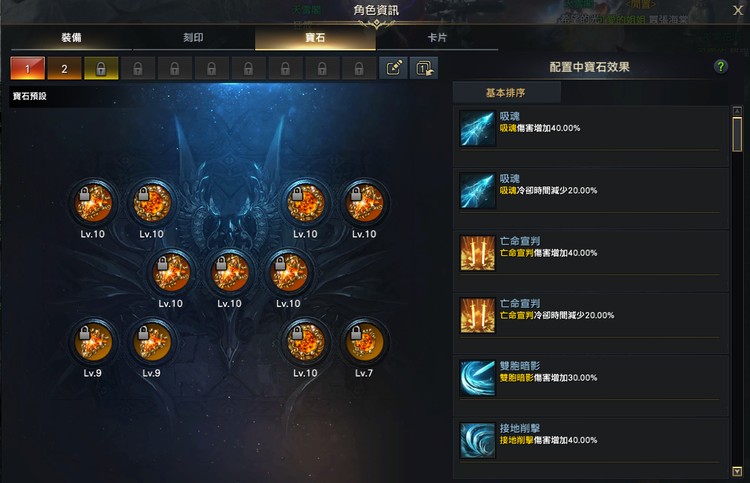Select the Lv.7 gem slot
750x483 pixels.
(364, 342)
